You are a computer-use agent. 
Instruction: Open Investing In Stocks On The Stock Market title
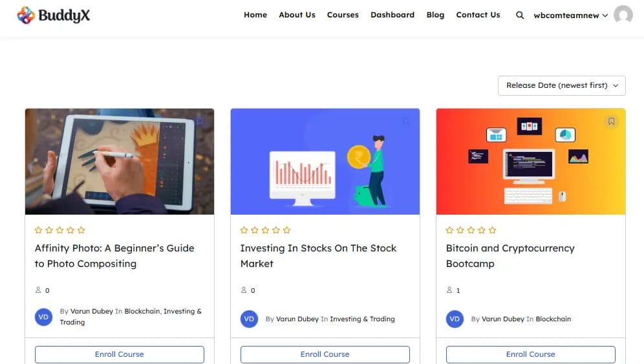318,255
